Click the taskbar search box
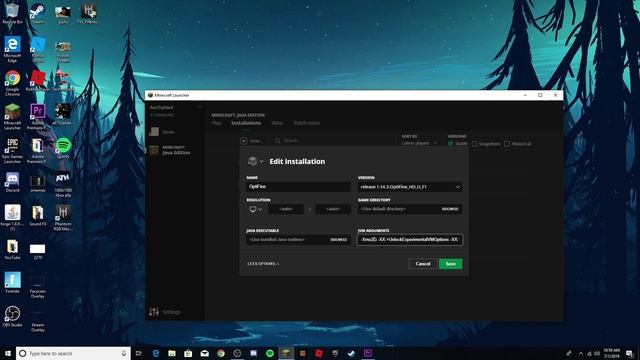The height and width of the screenshot is (360, 640). tap(73, 353)
